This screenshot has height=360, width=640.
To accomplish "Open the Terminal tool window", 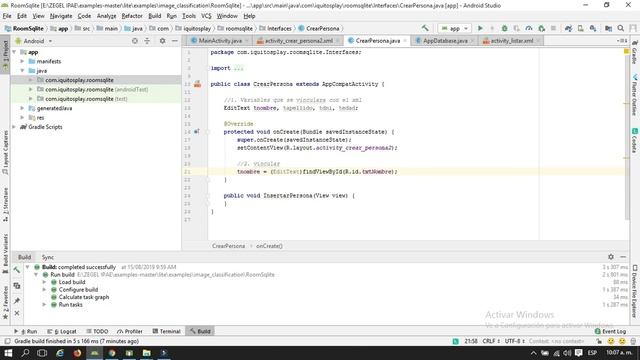I will pyautogui.click(x=167, y=331).
